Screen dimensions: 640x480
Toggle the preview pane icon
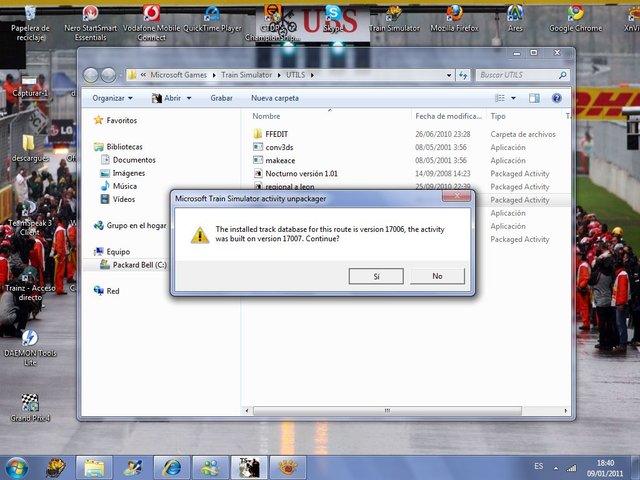tap(536, 98)
